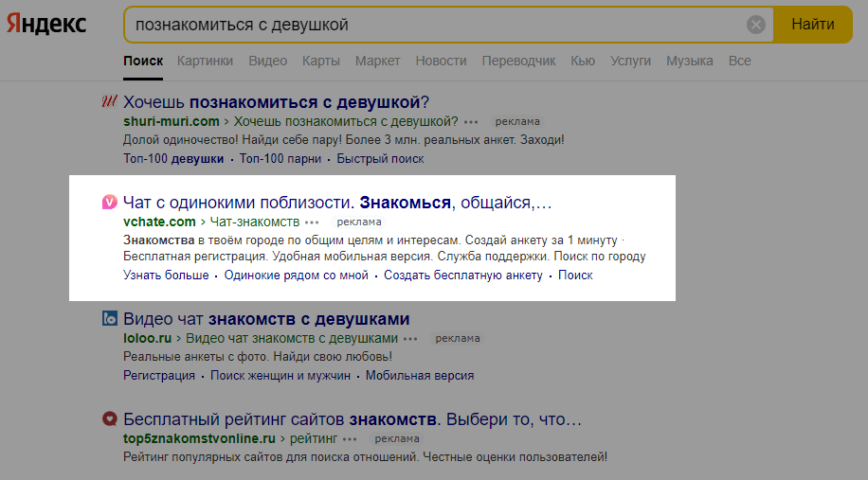Click реклама label on top5znakomstvonline result
Viewport: 868px width, 480px height.
tap(396, 439)
